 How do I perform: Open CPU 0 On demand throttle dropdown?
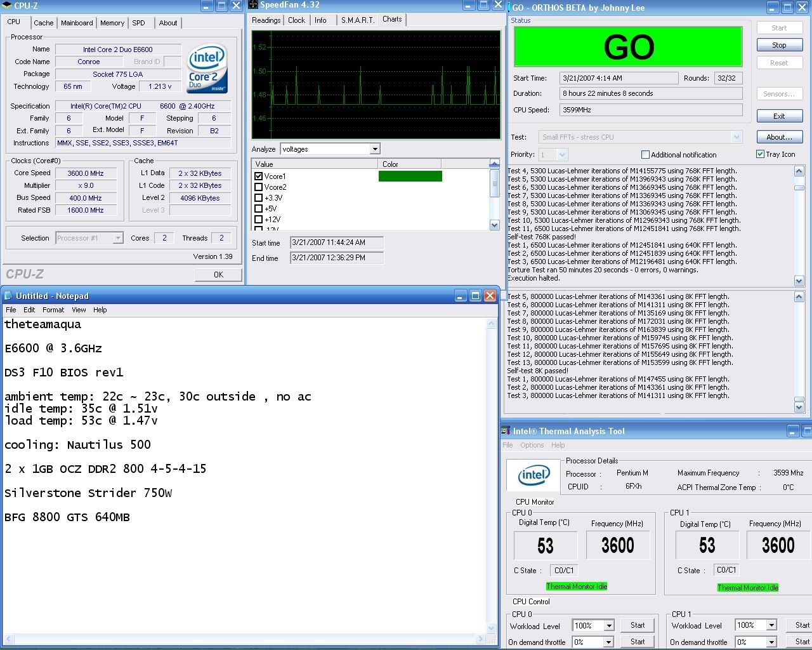tap(609, 642)
